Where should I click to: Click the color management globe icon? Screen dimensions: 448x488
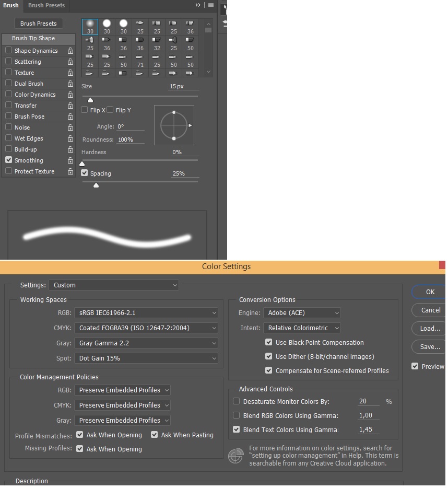point(236,456)
